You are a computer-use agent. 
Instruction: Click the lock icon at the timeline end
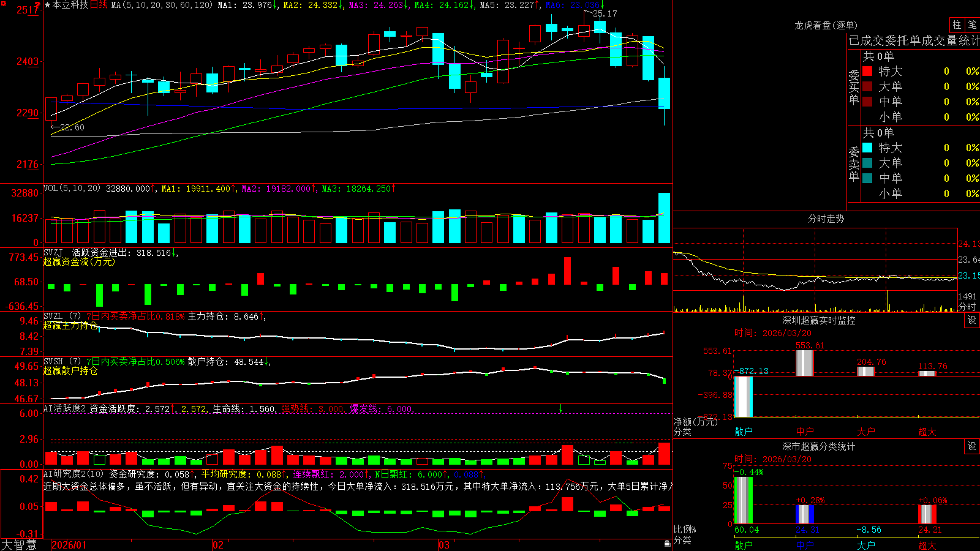667,544
